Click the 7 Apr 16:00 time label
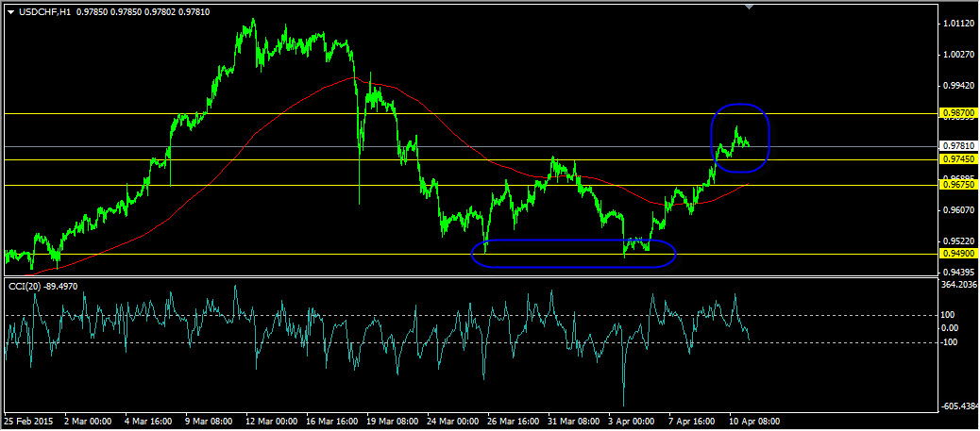Image resolution: width=980 pixels, height=431 pixels. click(x=692, y=422)
